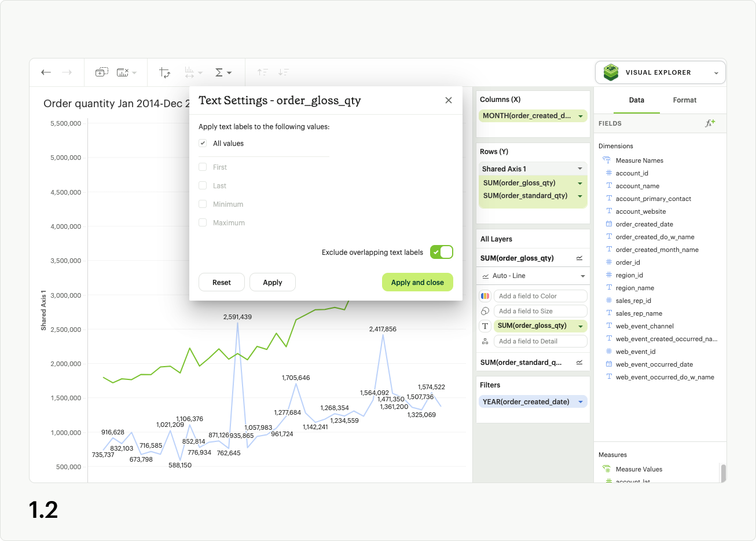
Task: Select the Data tab
Action: pos(636,100)
